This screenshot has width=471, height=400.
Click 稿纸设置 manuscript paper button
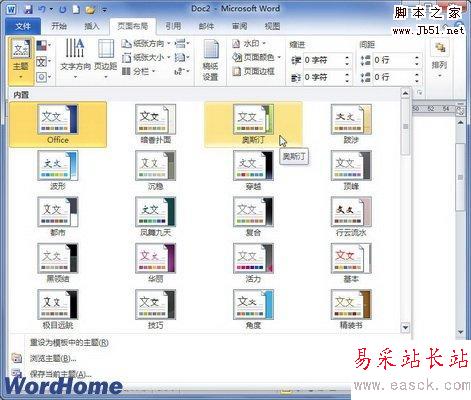pyautogui.click(x=211, y=60)
